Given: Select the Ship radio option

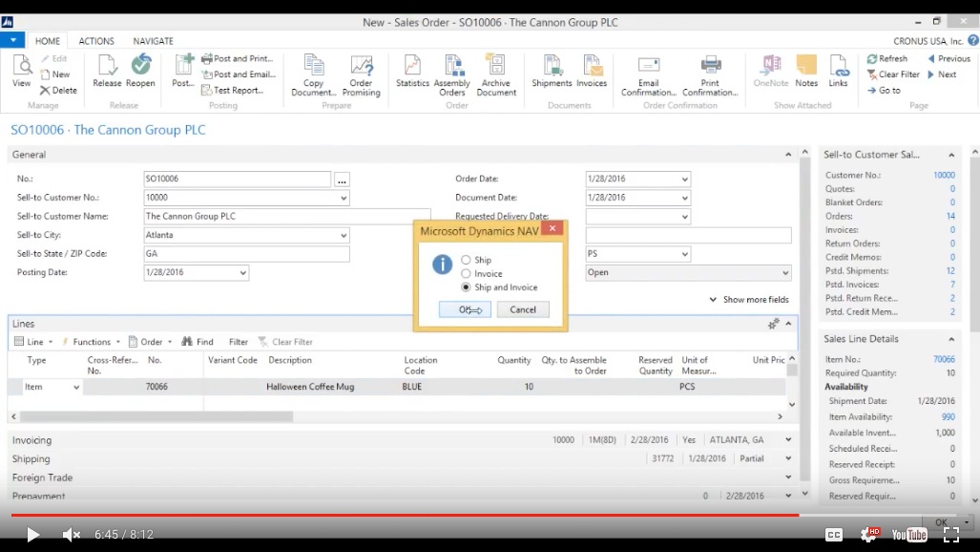Looking at the screenshot, I should [x=466, y=260].
